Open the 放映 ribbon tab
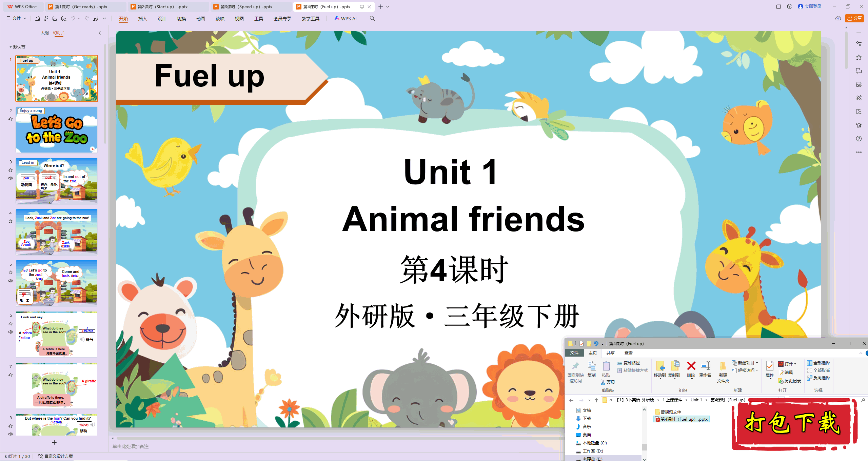Viewport: 868px width, 461px height. (220, 19)
